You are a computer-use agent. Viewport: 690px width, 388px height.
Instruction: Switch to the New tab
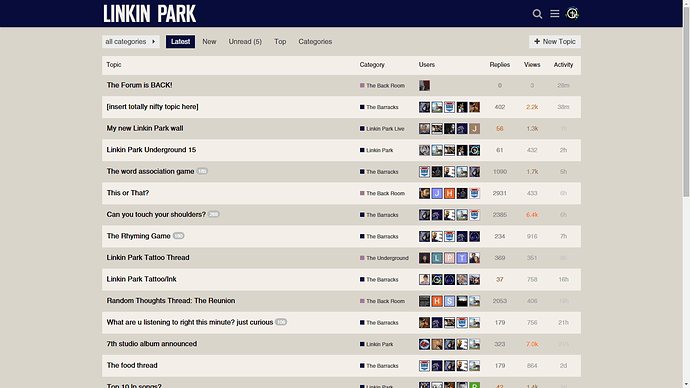209,42
